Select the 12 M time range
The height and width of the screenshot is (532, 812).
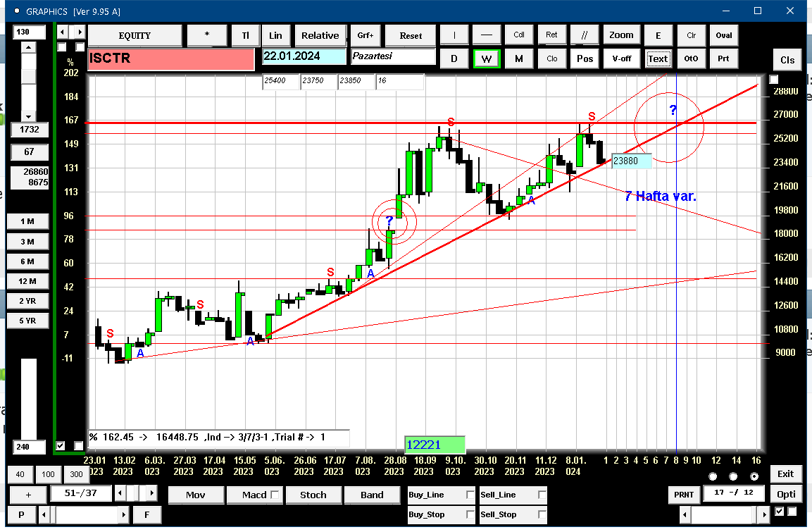pyautogui.click(x=27, y=281)
